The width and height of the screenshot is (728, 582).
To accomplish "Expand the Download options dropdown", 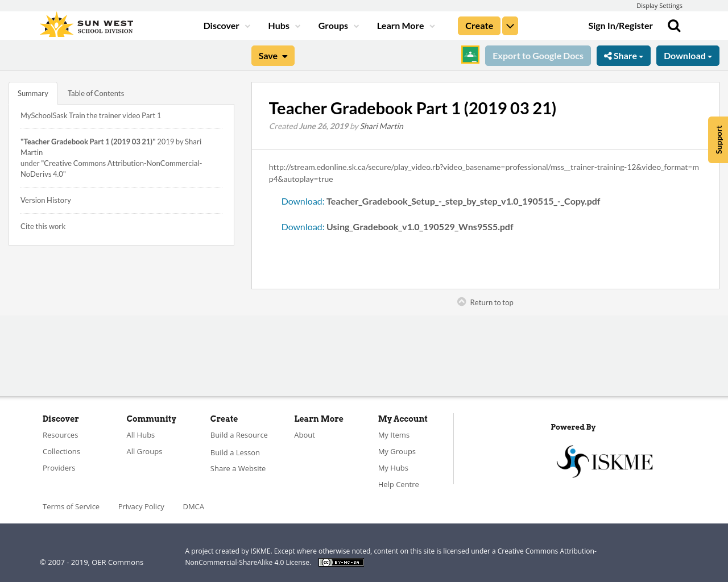I will coord(688,55).
